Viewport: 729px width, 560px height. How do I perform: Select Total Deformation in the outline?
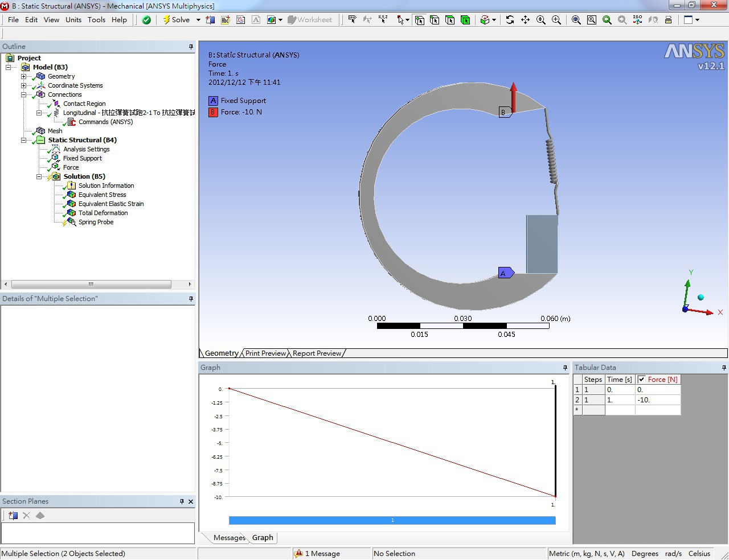point(103,213)
